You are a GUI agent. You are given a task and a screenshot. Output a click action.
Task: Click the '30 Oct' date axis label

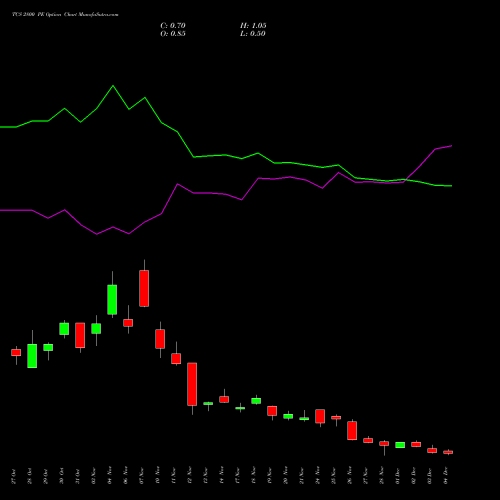pos(62,476)
